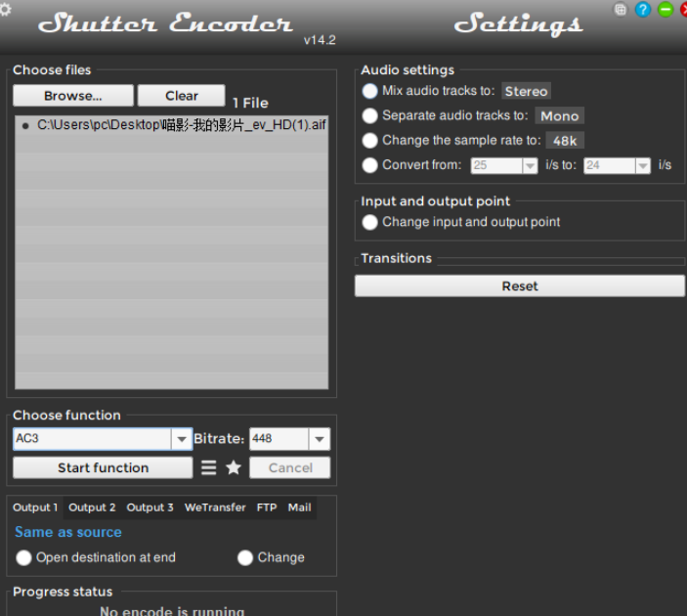The width and height of the screenshot is (687, 616).
Task: Select the ev_HD(1).aif file entry
Action: click(x=172, y=125)
